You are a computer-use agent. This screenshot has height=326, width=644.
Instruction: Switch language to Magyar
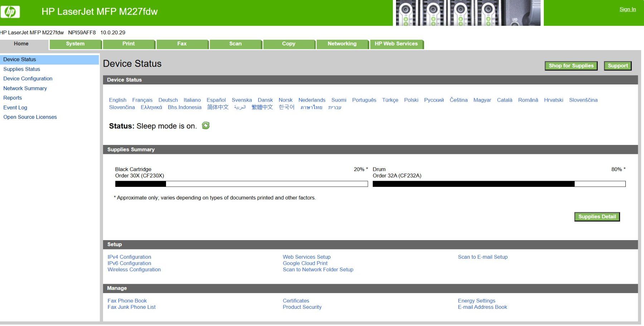(x=482, y=100)
